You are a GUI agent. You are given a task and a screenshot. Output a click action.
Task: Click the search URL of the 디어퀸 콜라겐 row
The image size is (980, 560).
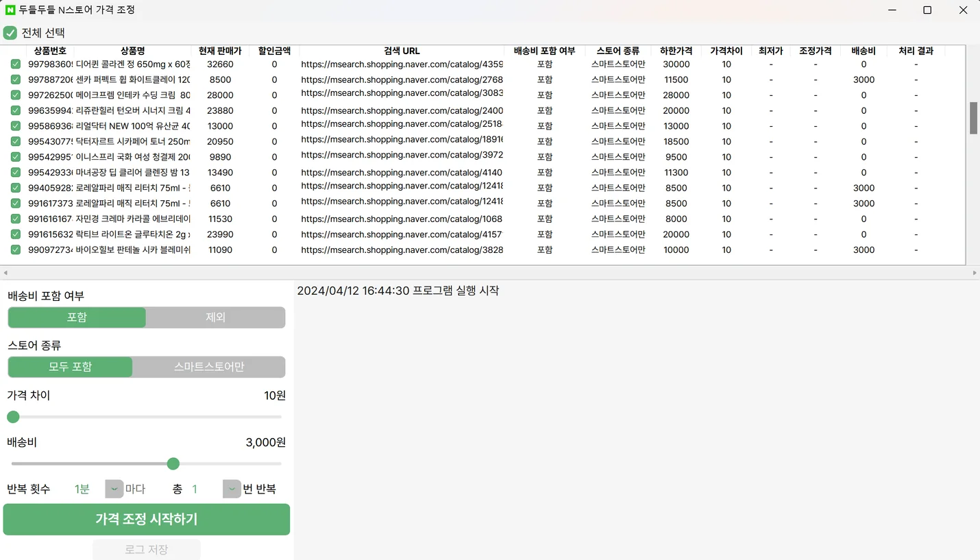[x=402, y=64]
